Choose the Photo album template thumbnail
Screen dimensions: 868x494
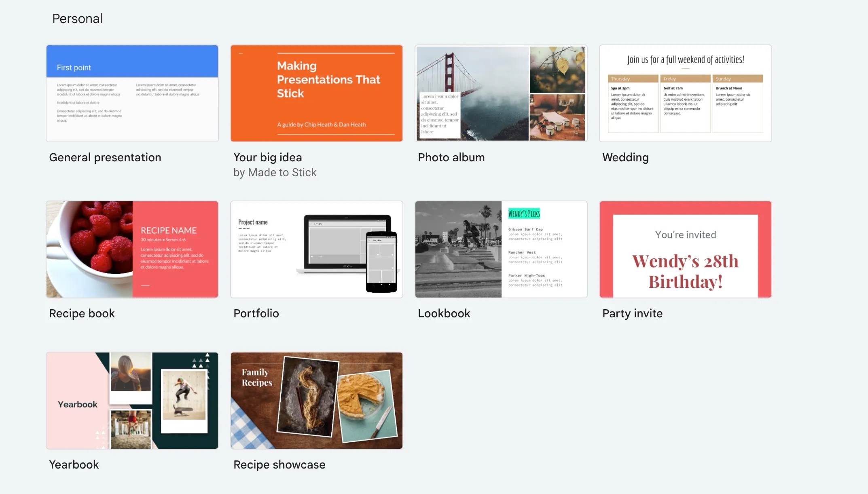pos(501,93)
